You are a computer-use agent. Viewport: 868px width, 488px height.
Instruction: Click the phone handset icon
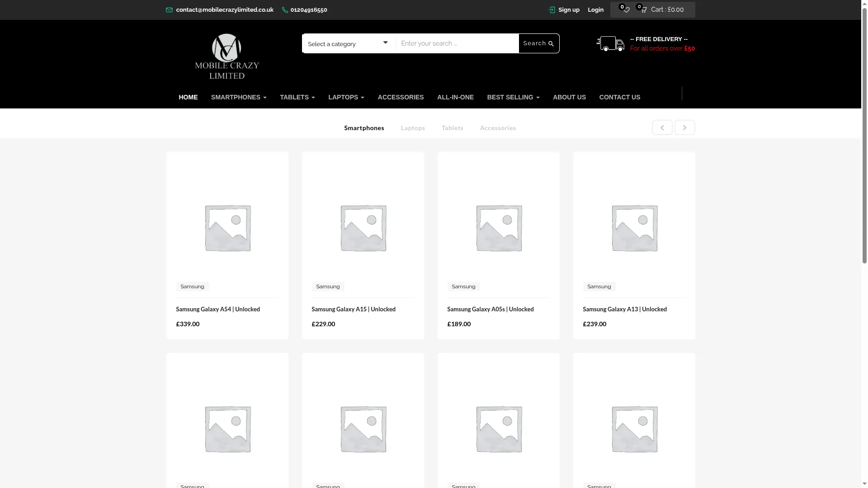285,10
